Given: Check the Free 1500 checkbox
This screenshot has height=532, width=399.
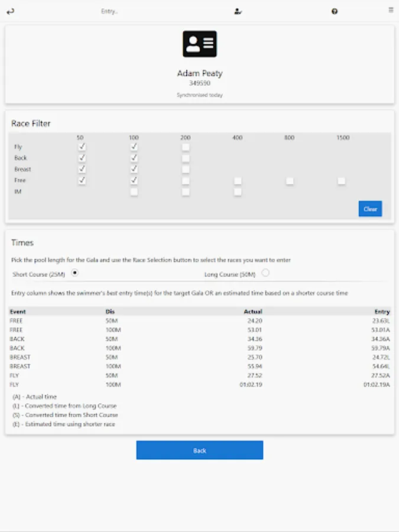Looking at the screenshot, I should [x=341, y=180].
